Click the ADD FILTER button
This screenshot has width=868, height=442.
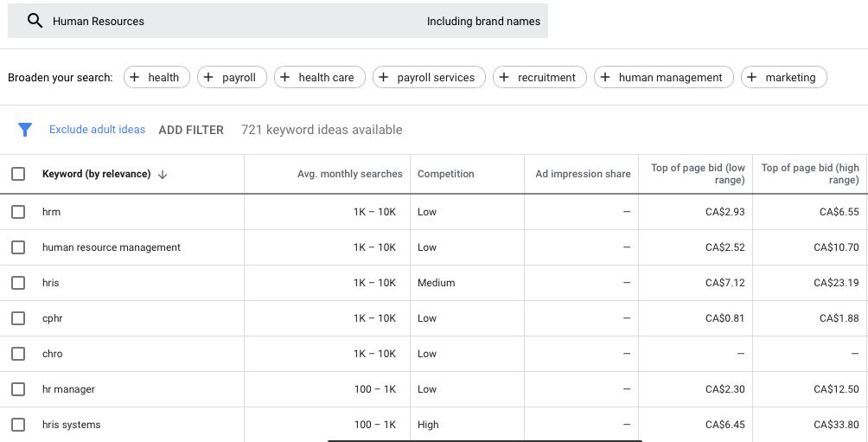click(x=191, y=130)
